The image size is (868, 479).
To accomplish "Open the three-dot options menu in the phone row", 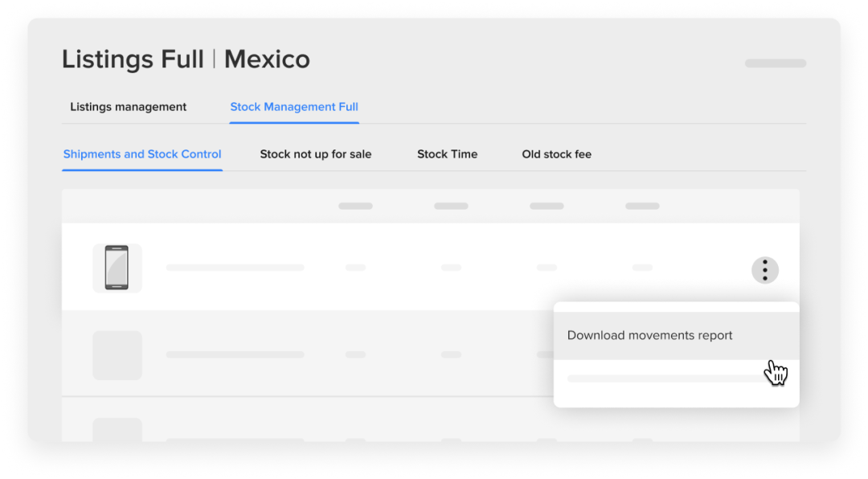I will tap(764, 270).
